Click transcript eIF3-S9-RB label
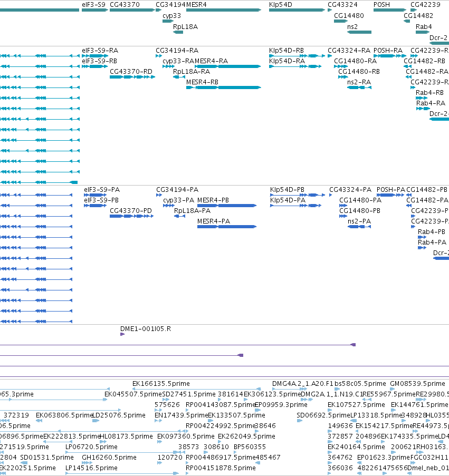Screen dimensions: 449x476 pyautogui.click(x=99, y=61)
